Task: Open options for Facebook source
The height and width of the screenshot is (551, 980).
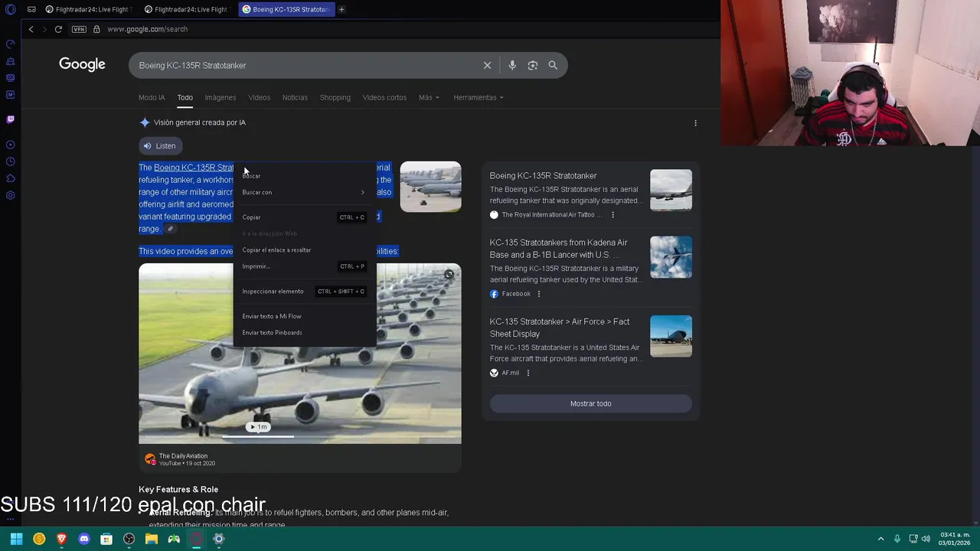Action: pyautogui.click(x=538, y=294)
